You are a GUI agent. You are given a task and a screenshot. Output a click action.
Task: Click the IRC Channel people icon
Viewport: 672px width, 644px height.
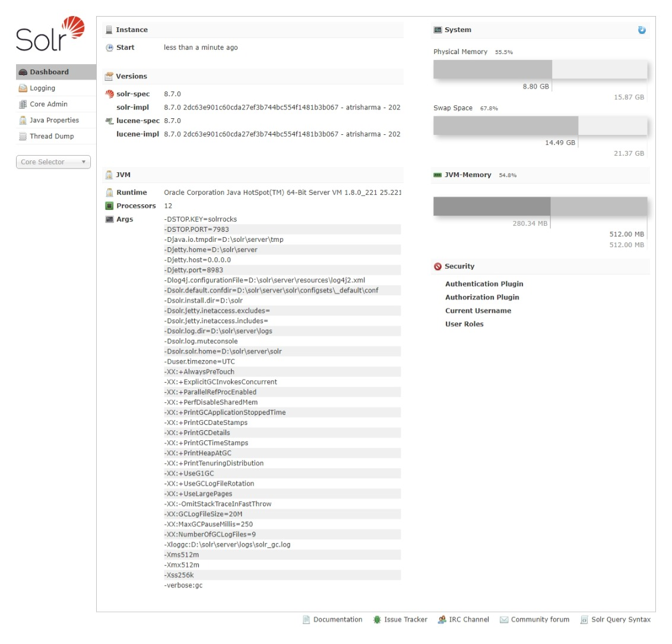(442, 620)
